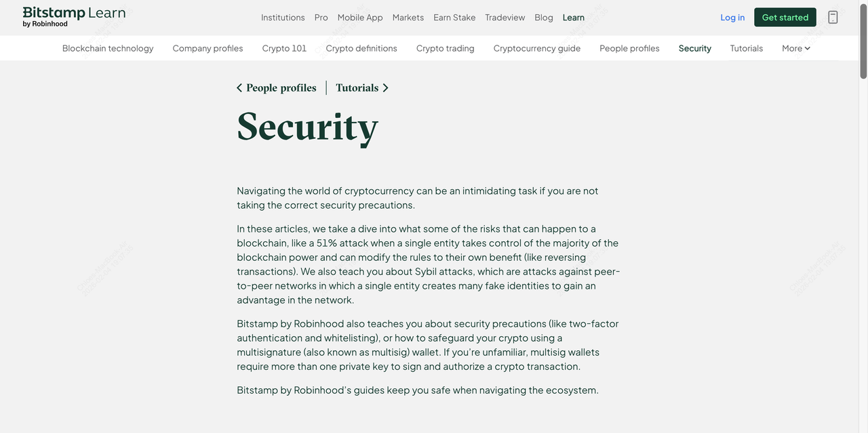Click the right chevron beside Tutorials

point(386,88)
